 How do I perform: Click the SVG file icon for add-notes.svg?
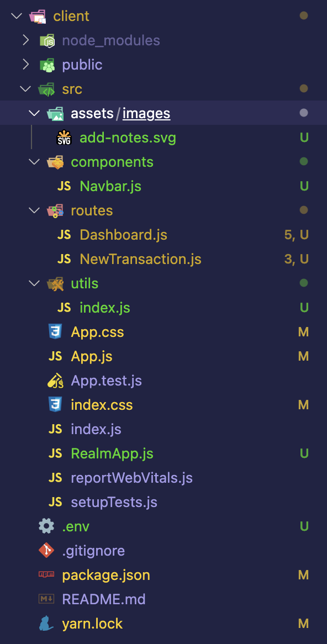tap(64, 138)
